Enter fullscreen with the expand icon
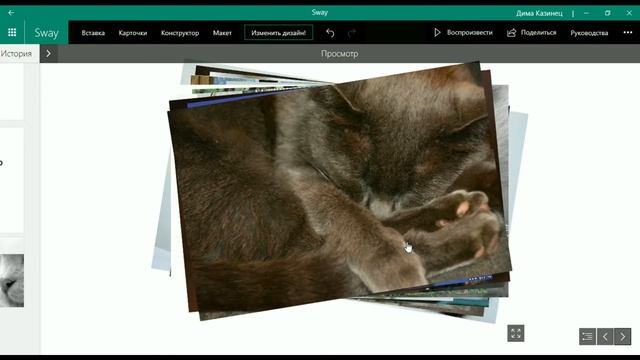The height and width of the screenshot is (360, 640). [516, 333]
